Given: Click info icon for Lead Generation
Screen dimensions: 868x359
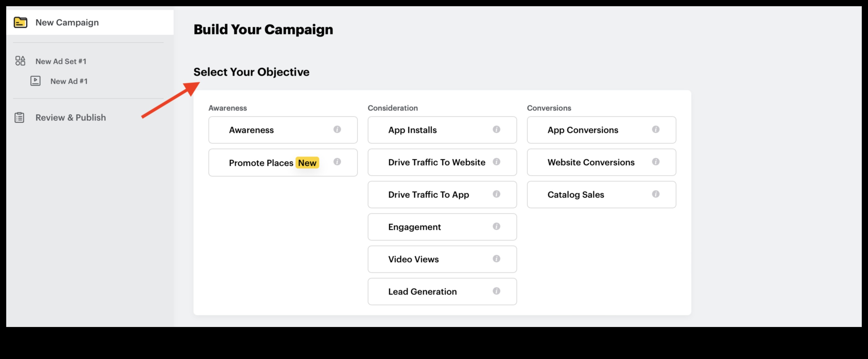Looking at the screenshot, I should [496, 291].
